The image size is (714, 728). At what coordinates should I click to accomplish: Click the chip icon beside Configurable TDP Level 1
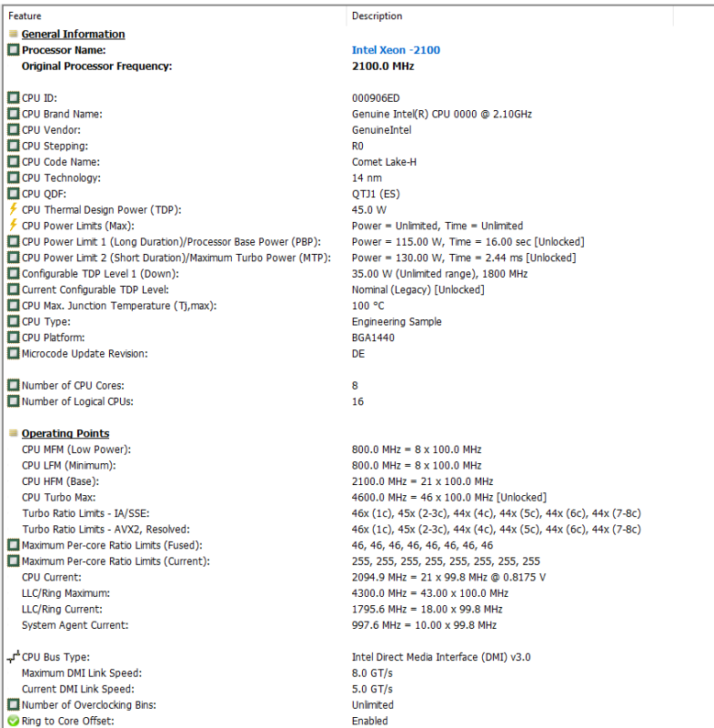pos(14,274)
